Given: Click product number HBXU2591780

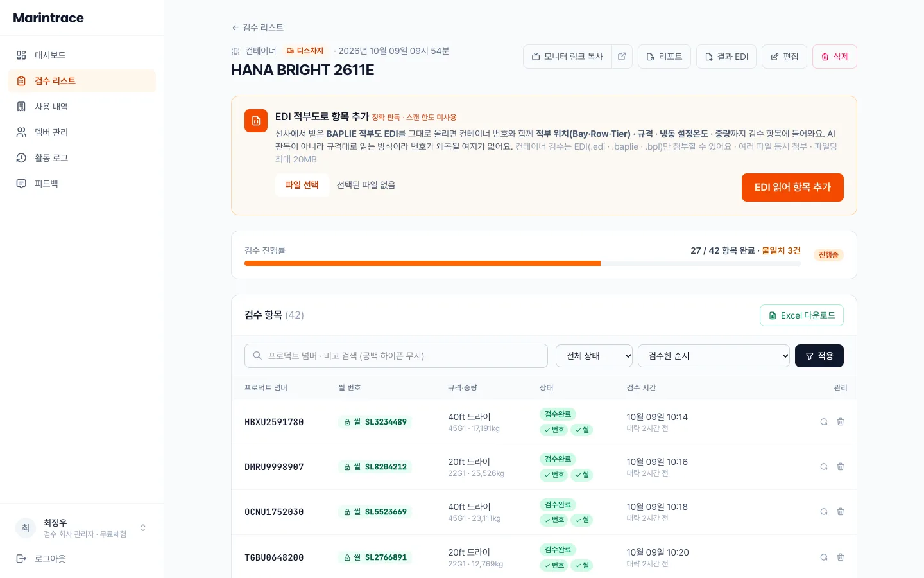Looking at the screenshot, I should 274,422.
